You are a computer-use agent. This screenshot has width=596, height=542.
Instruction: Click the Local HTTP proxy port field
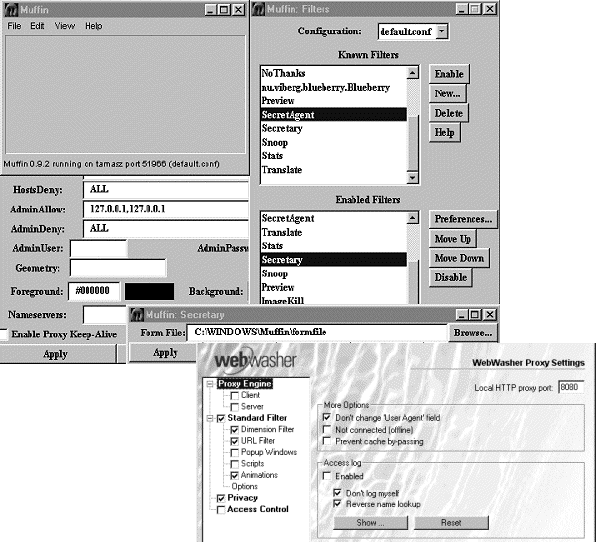pyautogui.click(x=571, y=387)
